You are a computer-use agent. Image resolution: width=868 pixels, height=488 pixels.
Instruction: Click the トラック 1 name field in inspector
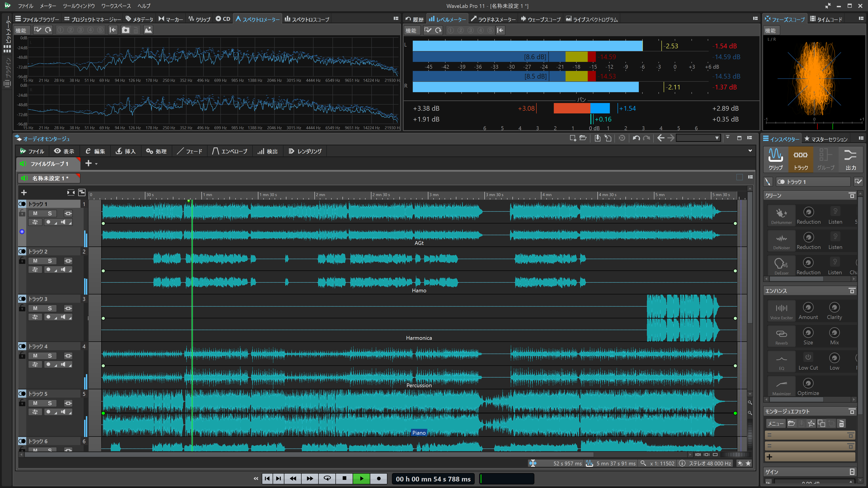(814, 182)
